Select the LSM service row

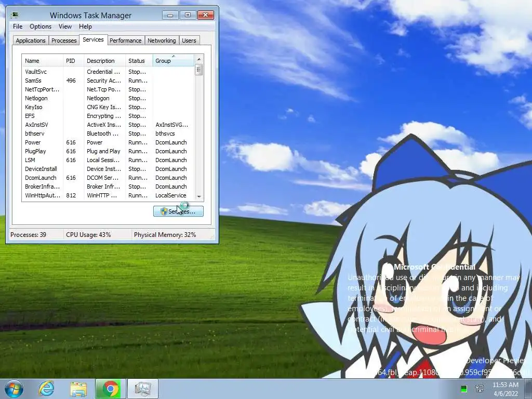(x=108, y=160)
